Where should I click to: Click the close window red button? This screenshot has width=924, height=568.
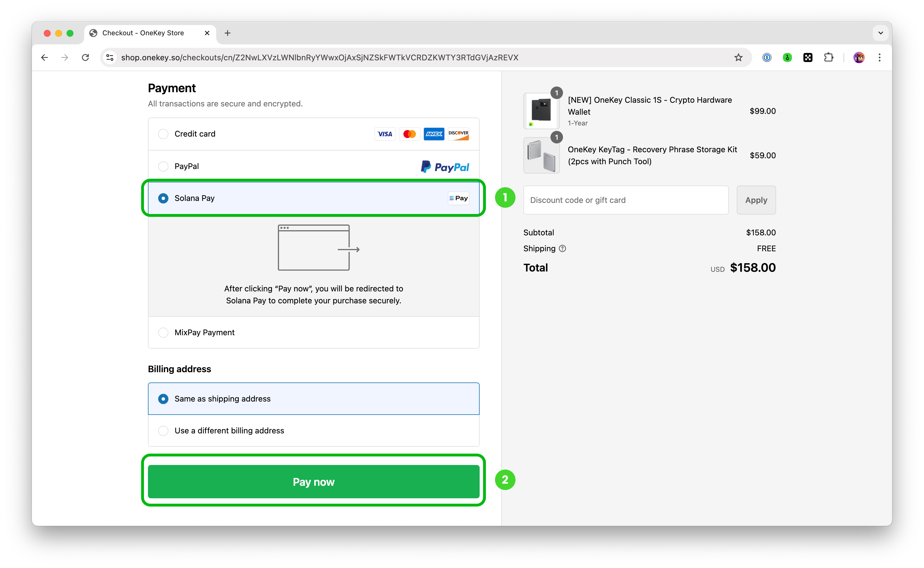(47, 33)
